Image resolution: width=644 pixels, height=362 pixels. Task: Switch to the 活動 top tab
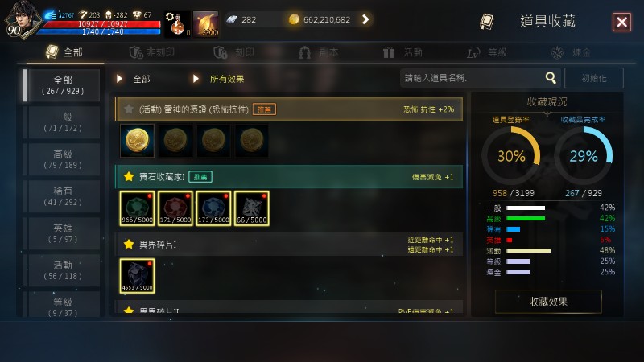[x=403, y=52]
